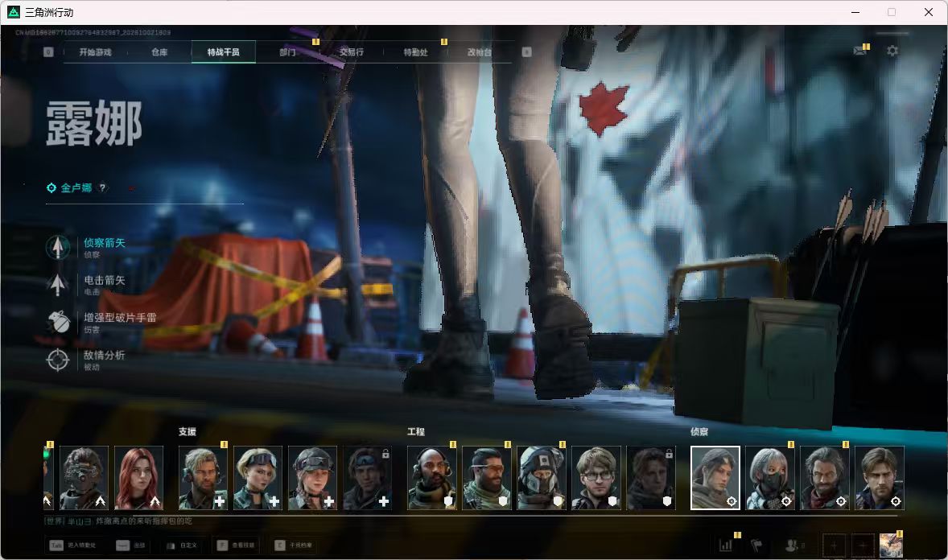Select the glasses-wearing 工程 operator portrait

[x=596, y=478]
